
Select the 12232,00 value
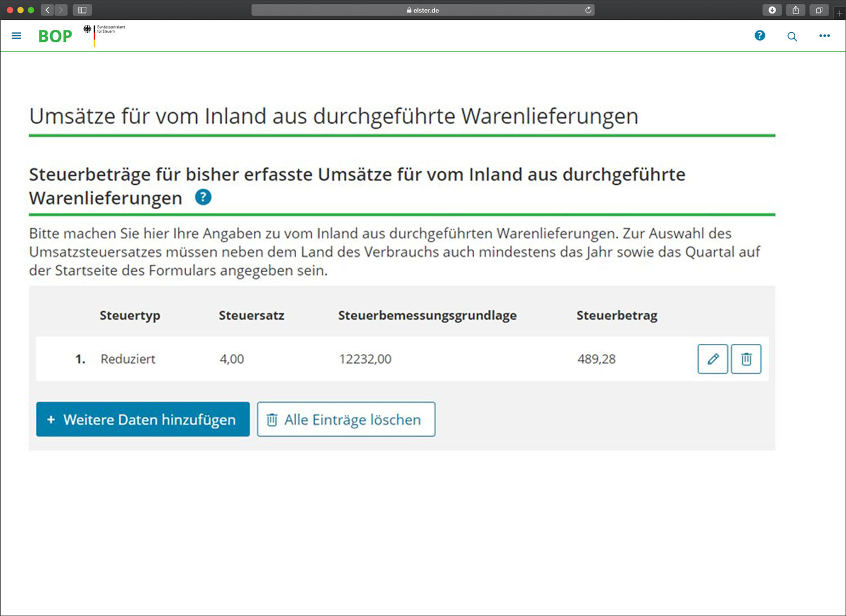click(365, 359)
